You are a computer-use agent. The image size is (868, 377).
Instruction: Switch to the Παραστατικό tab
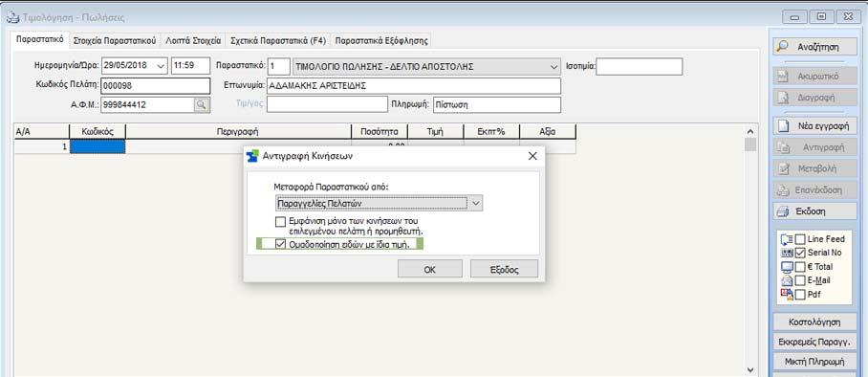tap(40, 40)
